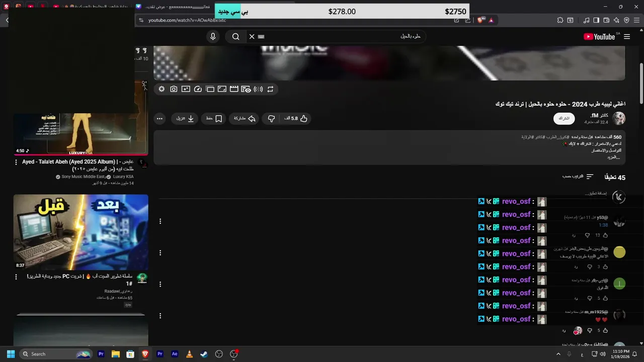Open the YouTube hamburger guide menu
The height and width of the screenshot is (362, 644).
pyautogui.click(x=627, y=37)
